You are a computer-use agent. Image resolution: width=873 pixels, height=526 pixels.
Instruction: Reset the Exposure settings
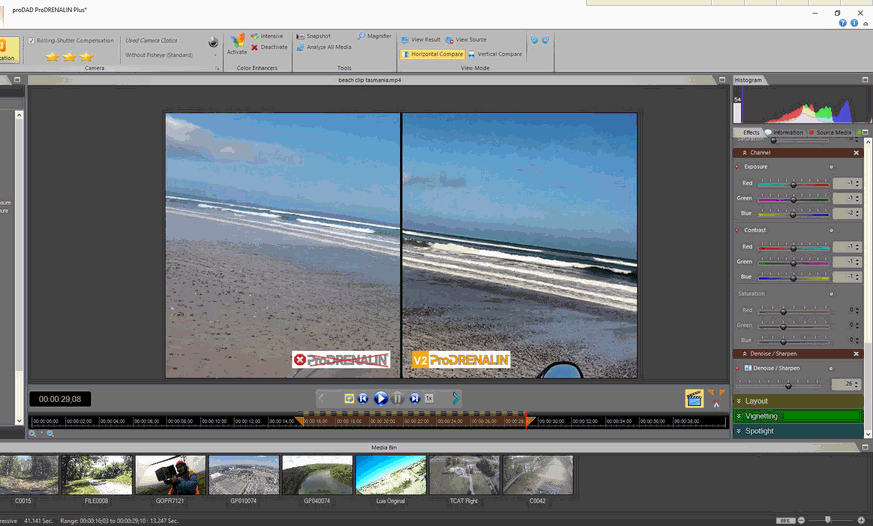[831, 167]
